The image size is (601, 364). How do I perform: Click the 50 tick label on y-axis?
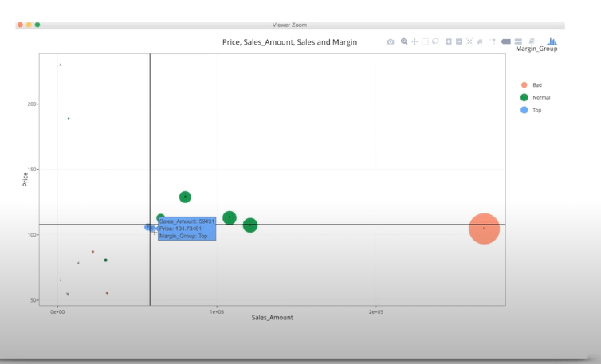(33, 300)
